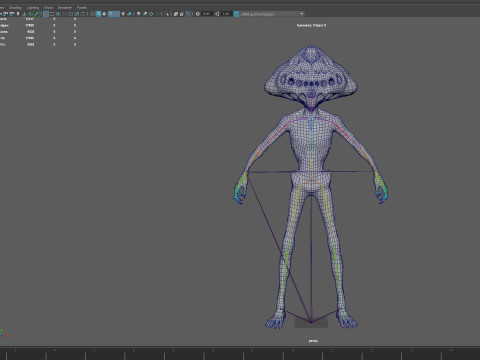Screen dimensions: 480x360
Task: Toggle the Safe Action display
Action: coord(76,14)
